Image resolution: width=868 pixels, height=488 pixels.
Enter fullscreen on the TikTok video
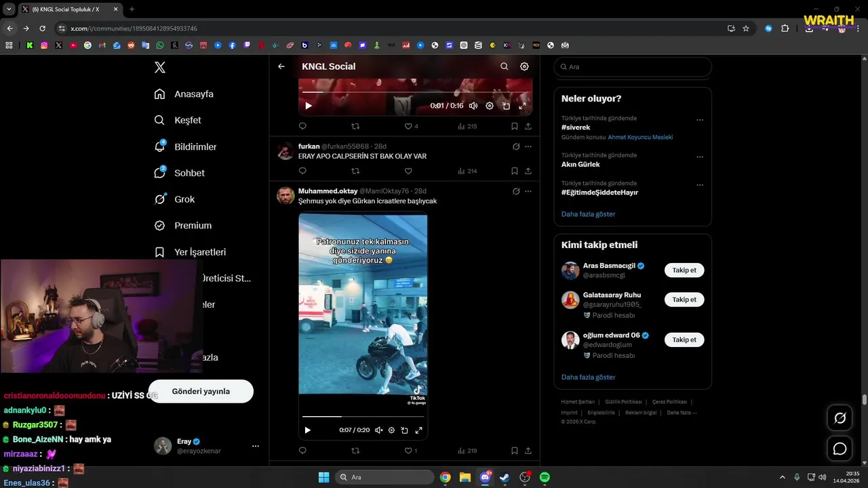(x=418, y=430)
